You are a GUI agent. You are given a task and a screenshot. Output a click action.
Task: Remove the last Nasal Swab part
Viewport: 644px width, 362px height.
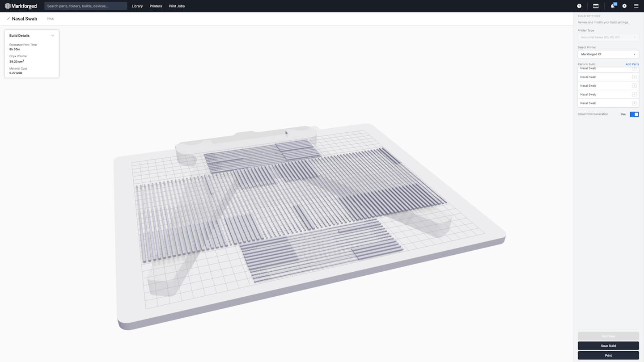[x=634, y=103]
